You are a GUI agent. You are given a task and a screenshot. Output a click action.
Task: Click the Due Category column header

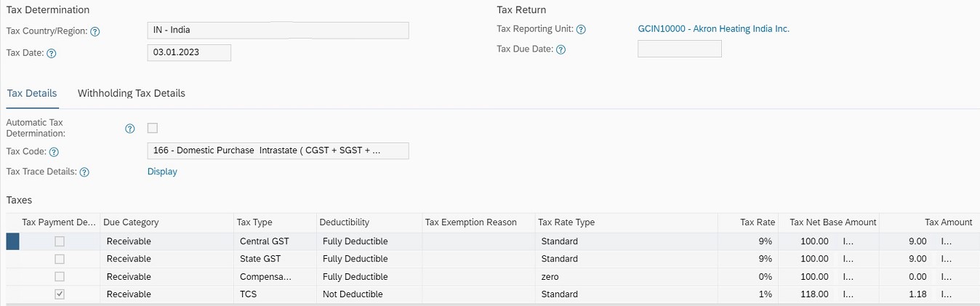tap(166, 222)
